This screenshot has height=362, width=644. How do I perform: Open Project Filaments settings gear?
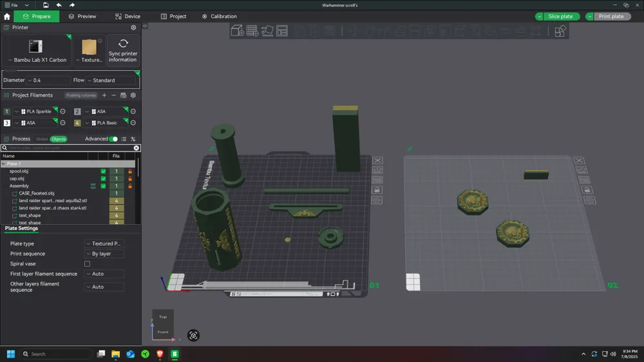pos(133,95)
